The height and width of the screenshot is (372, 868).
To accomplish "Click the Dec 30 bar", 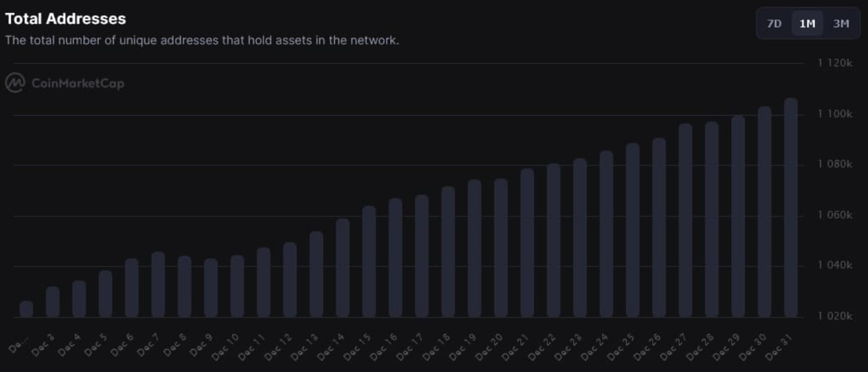I will (765, 211).
